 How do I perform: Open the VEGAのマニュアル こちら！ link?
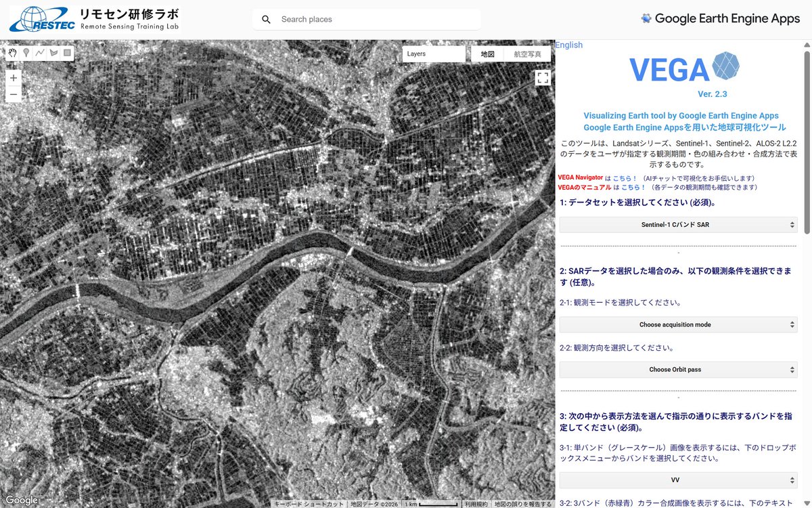(633, 188)
